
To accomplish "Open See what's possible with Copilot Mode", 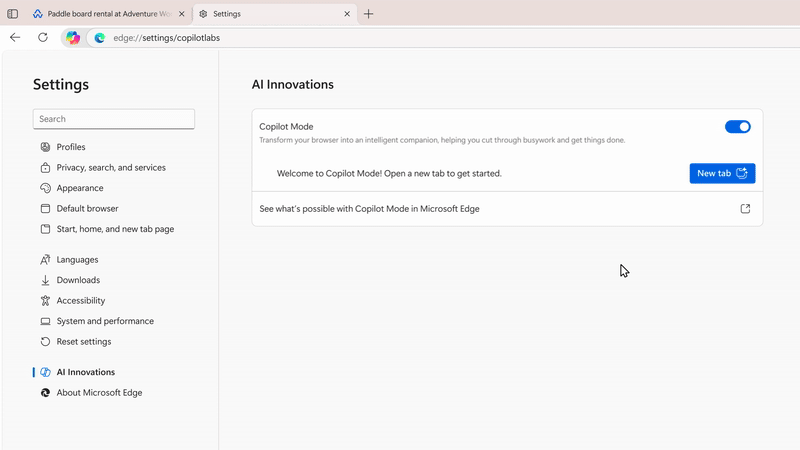I will [x=369, y=209].
